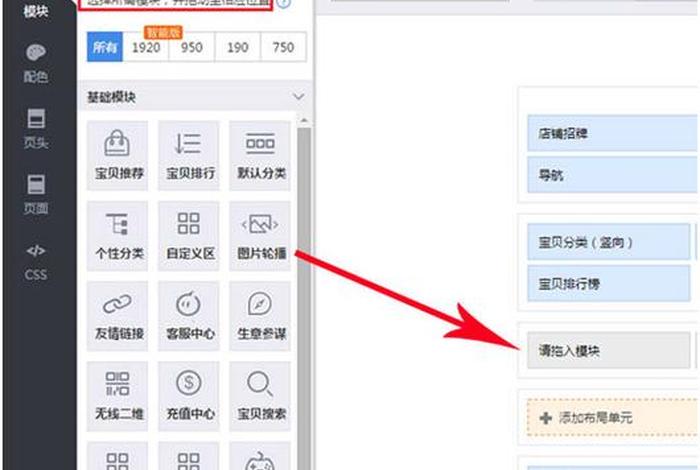The image size is (700, 470).
Task: Open the 页头 header settings
Action: pos(36,128)
